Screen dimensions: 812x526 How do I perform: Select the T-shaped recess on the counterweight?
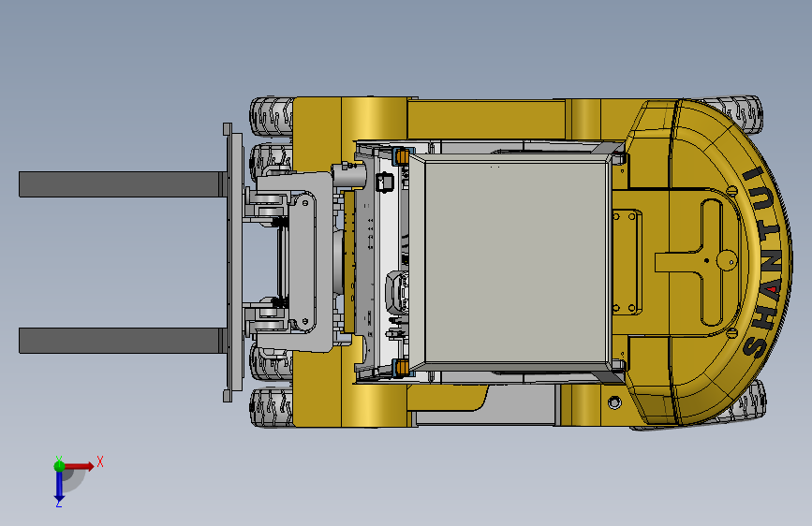[696, 262]
